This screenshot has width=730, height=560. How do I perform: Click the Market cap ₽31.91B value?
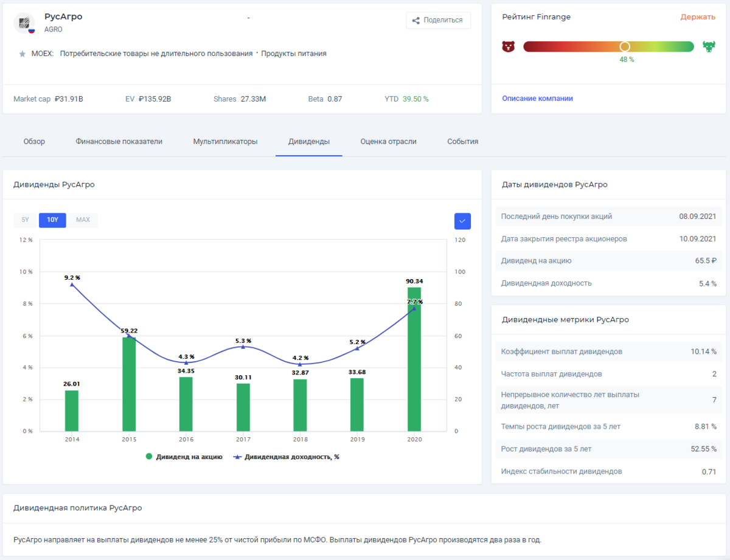69,99
